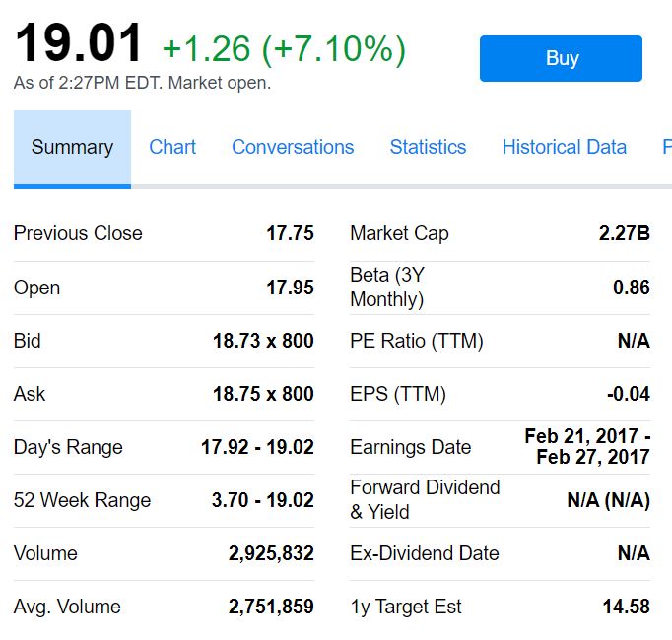This screenshot has height=640, width=672.
Task: Click the blue Buy button
Action: click(x=561, y=58)
